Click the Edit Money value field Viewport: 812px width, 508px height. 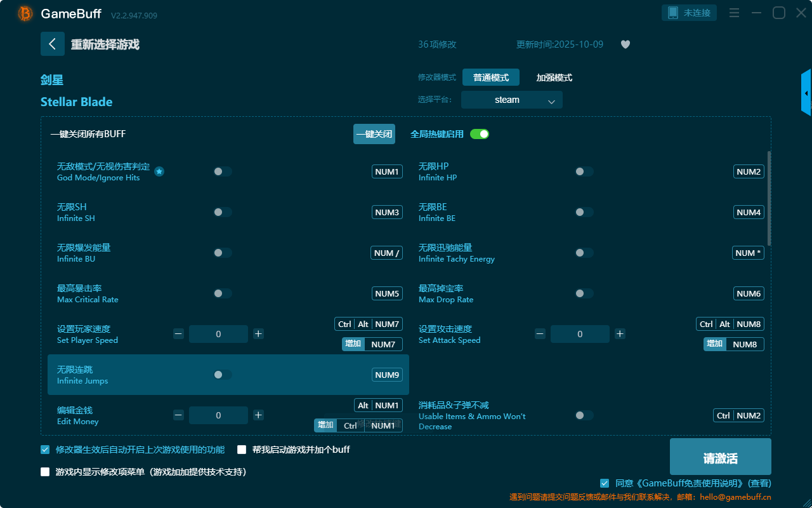point(218,415)
